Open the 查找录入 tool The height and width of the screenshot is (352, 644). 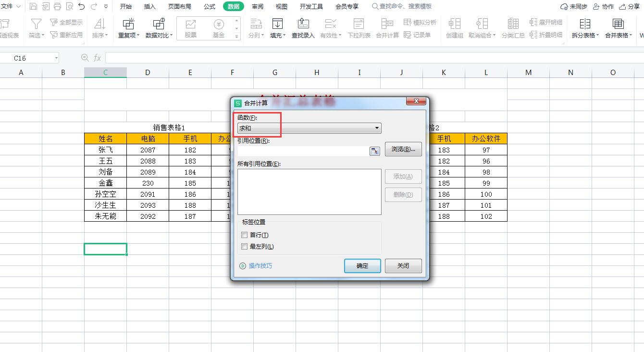pyautogui.click(x=303, y=28)
